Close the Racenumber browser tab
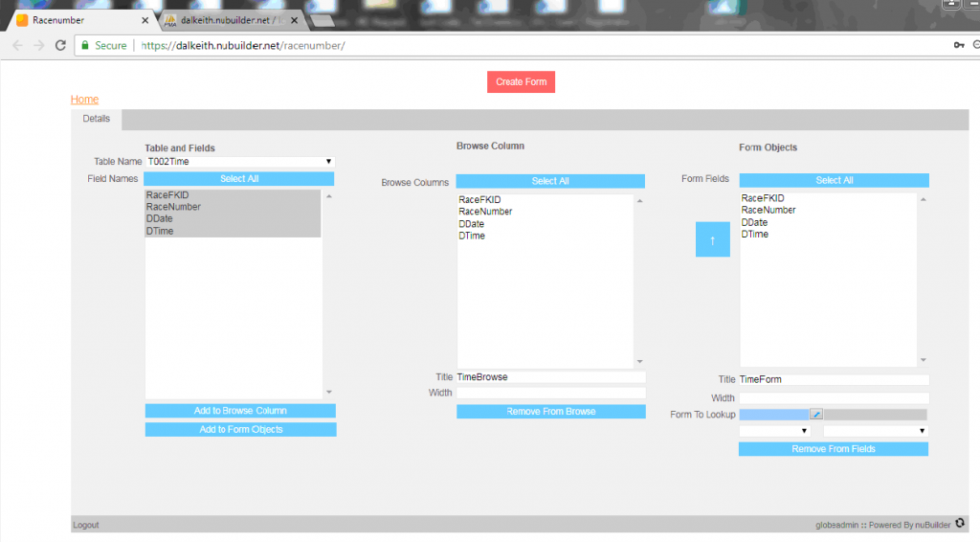Image resolution: width=980 pixels, height=542 pixels. [145, 21]
